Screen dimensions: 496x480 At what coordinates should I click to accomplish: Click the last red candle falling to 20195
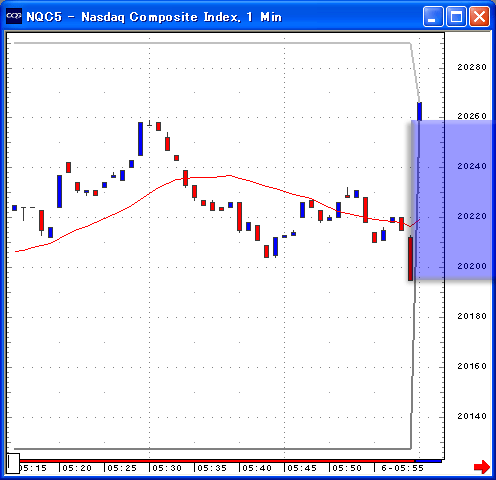[410, 258]
